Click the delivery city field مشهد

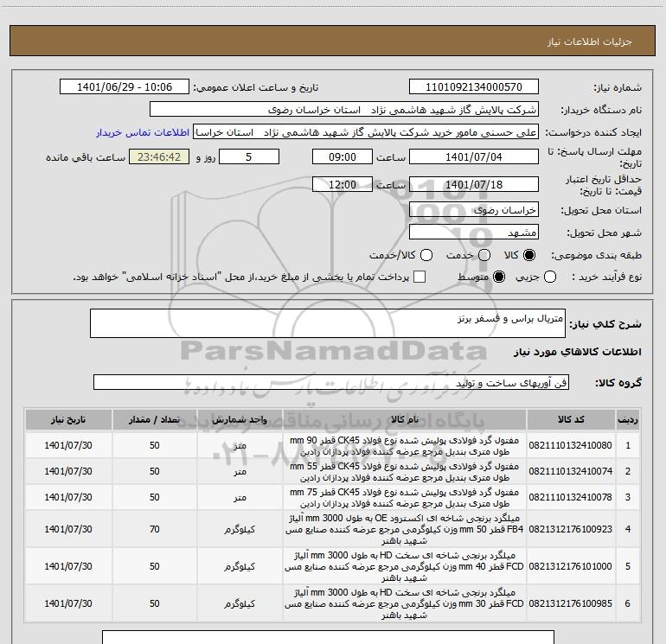coord(474,233)
